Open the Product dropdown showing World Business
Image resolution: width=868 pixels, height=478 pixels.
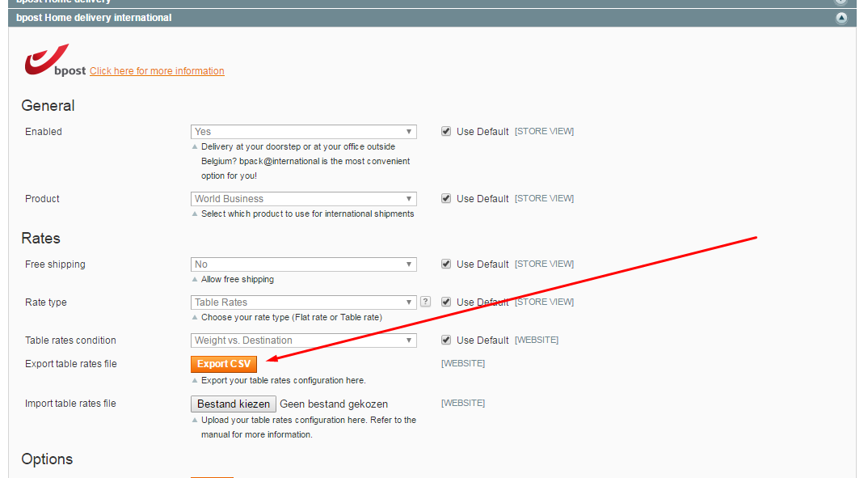pyautogui.click(x=303, y=199)
